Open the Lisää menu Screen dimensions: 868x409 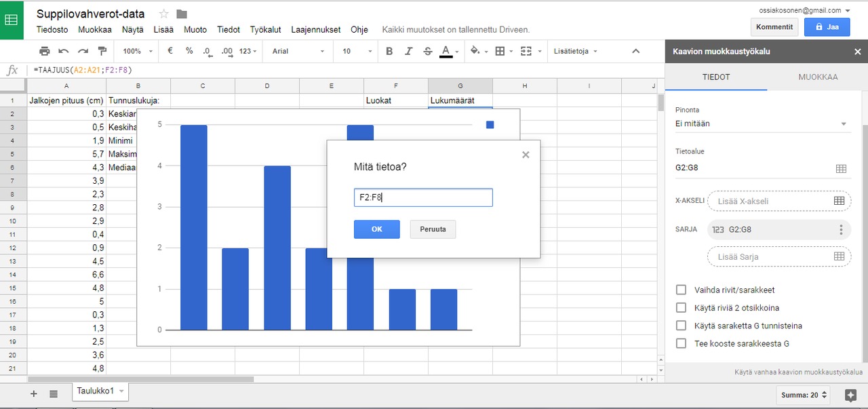click(x=163, y=30)
